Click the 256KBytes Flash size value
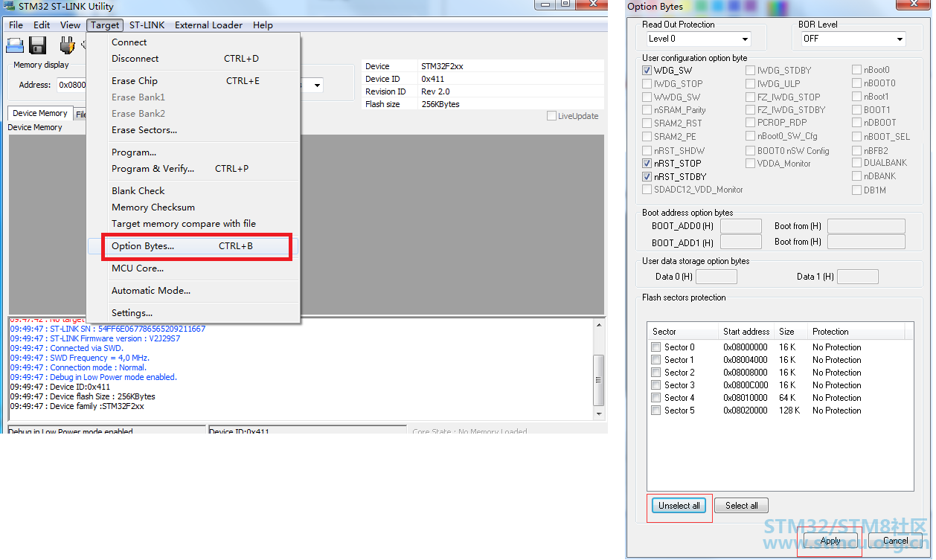This screenshot has width=936, height=560. (440, 104)
